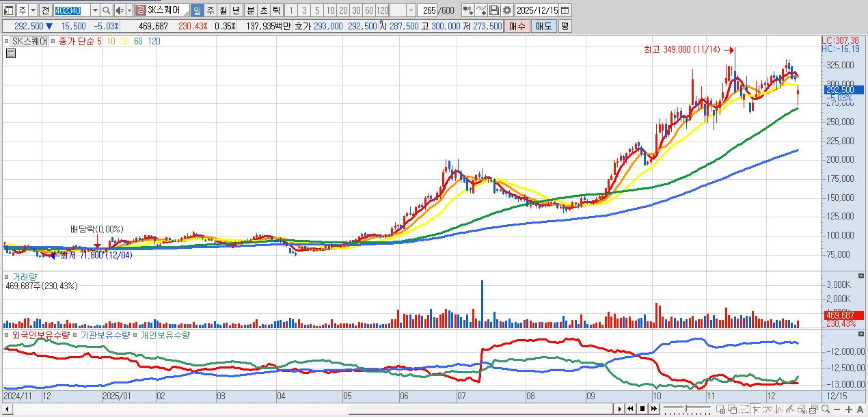The height and width of the screenshot is (417, 868).
Task: Click the crosshair cursor icon in bottom toolbar
Action: [x=757, y=409]
